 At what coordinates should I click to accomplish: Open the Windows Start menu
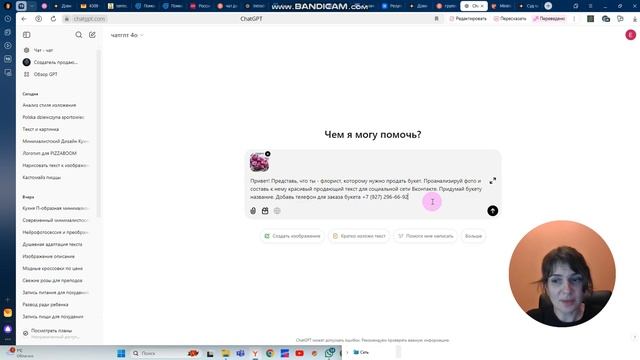point(121,353)
